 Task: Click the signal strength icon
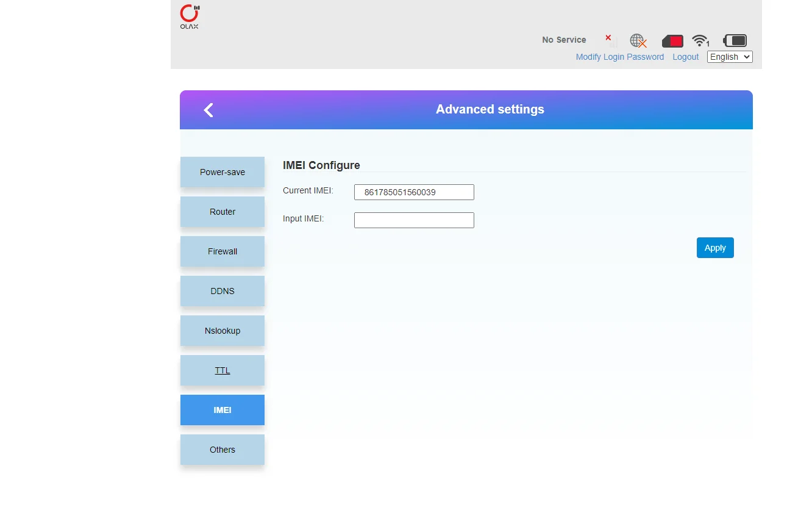click(611, 41)
